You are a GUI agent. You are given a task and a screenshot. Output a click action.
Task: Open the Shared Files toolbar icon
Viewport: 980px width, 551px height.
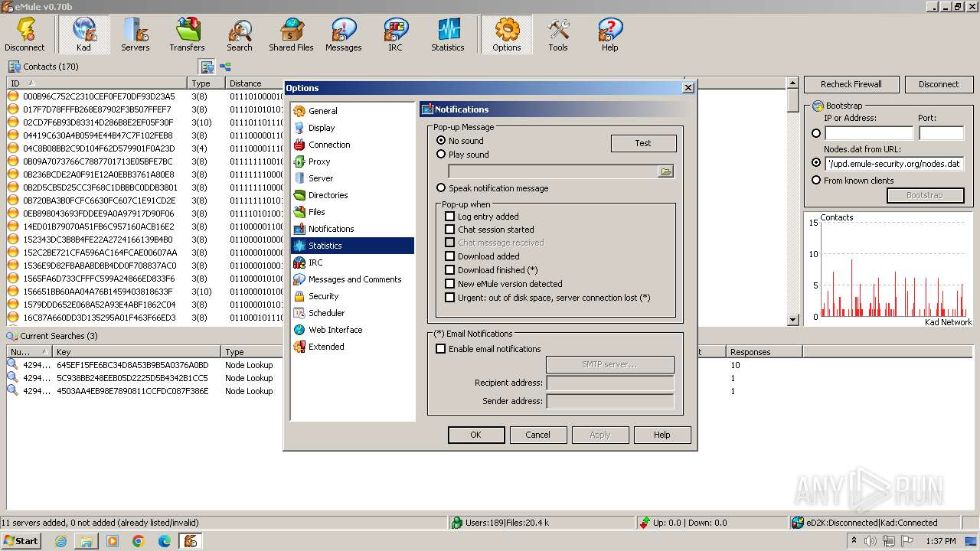pos(292,34)
